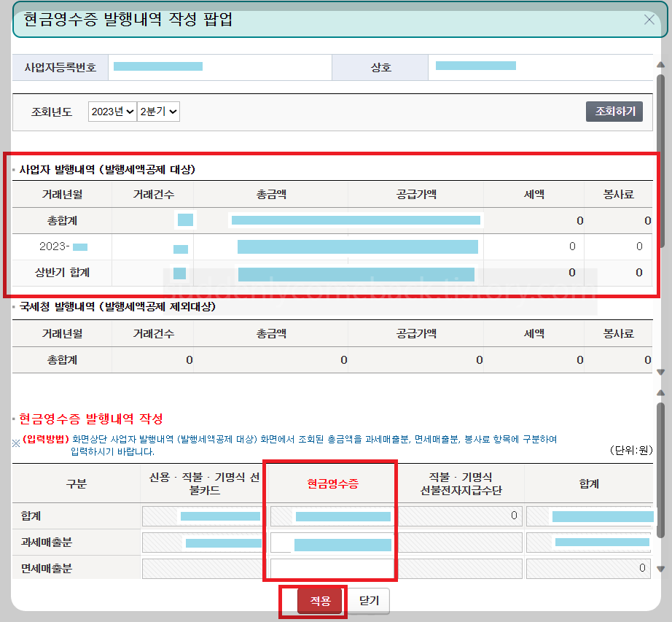Click the 신용·직불·기명식 선불카드 column header

(x=204, y=484)
